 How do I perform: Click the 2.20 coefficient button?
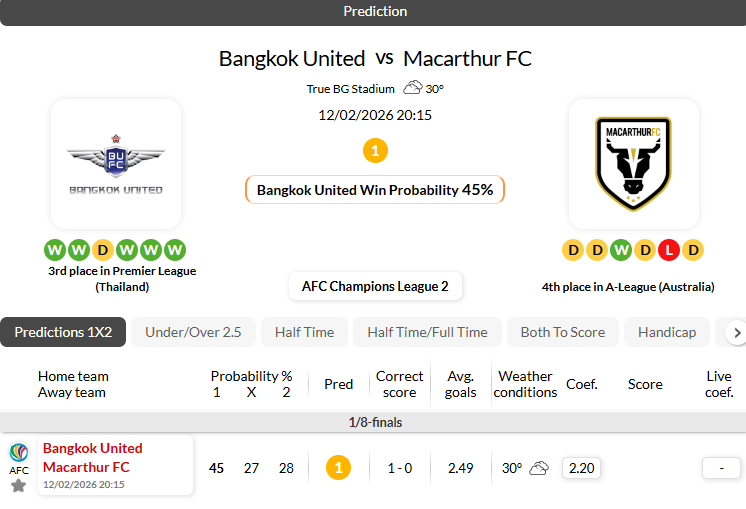pyautogui.click(x=581, y=468)
